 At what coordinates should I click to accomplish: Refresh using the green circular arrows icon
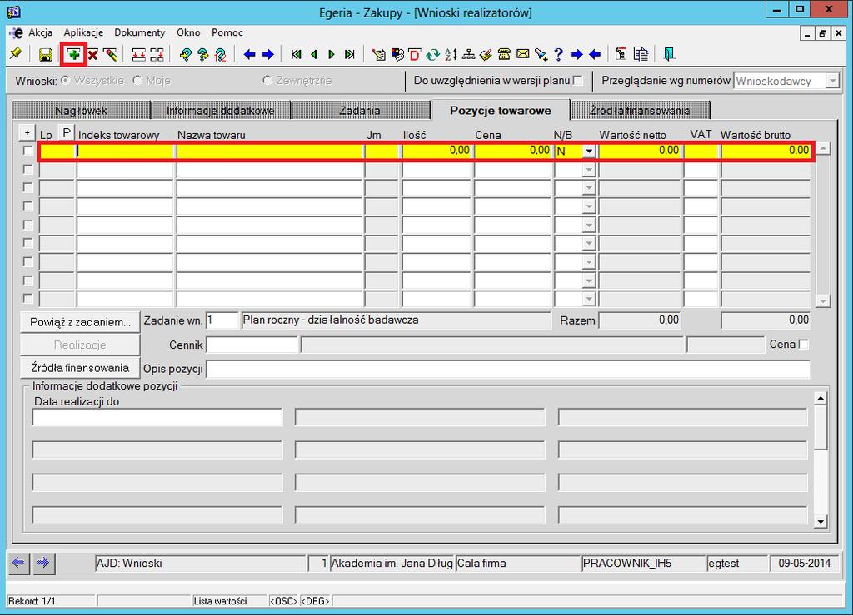click(432, 54)
